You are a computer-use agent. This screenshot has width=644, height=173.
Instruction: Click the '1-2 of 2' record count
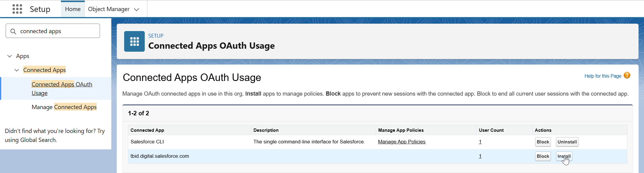click(x=138, y=113)
